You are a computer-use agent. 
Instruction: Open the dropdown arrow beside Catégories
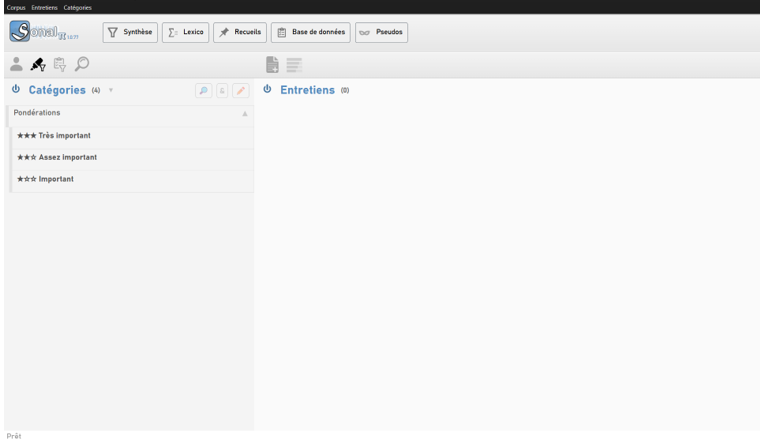coord(111,90)
